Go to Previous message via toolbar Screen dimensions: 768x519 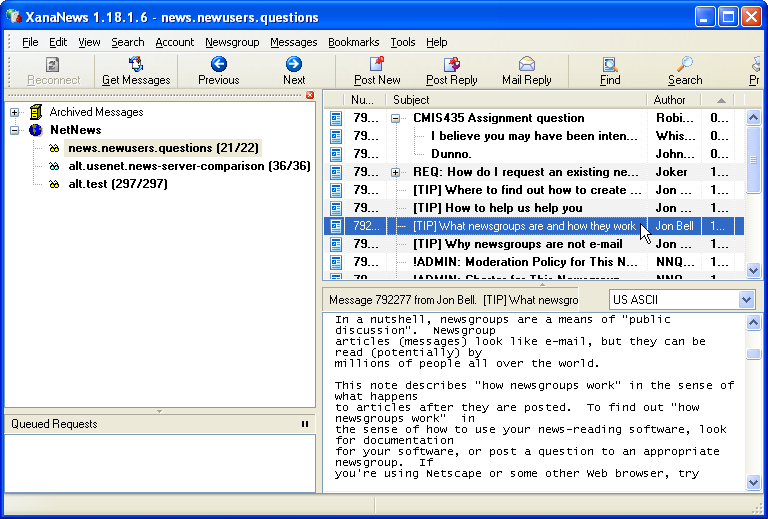218,65
